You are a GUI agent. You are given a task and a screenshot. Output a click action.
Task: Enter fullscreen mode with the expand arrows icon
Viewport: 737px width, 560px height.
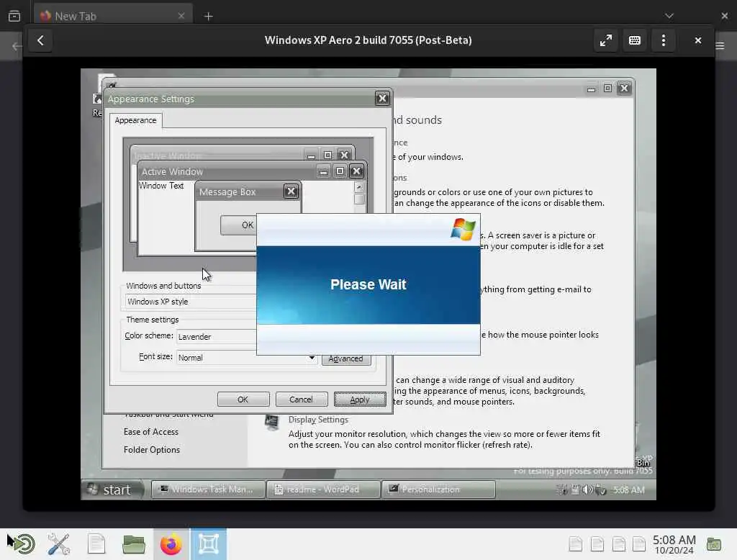pos(606,40)
